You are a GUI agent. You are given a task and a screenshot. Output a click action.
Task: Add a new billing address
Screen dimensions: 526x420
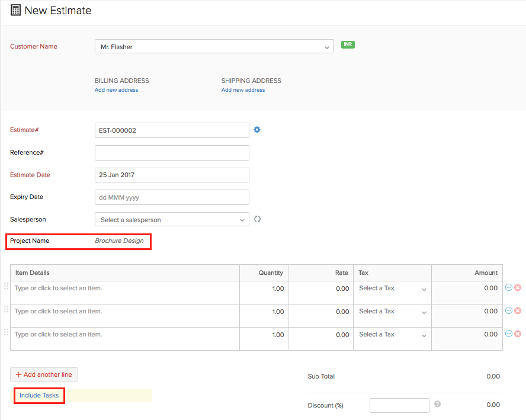pyautogui.click(x=116, y=89)
